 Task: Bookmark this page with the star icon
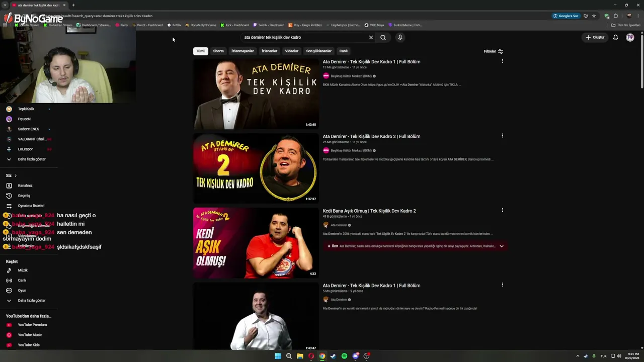(594, 16)
